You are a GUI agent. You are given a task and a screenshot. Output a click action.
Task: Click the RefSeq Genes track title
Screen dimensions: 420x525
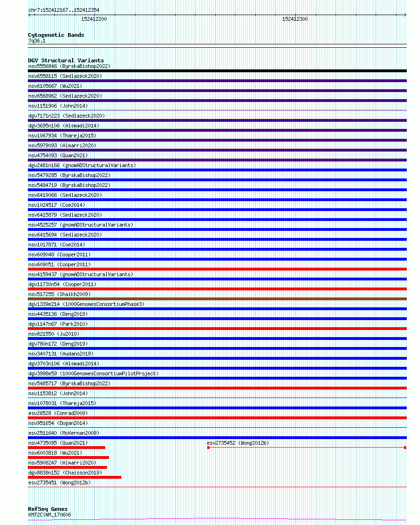48,509
